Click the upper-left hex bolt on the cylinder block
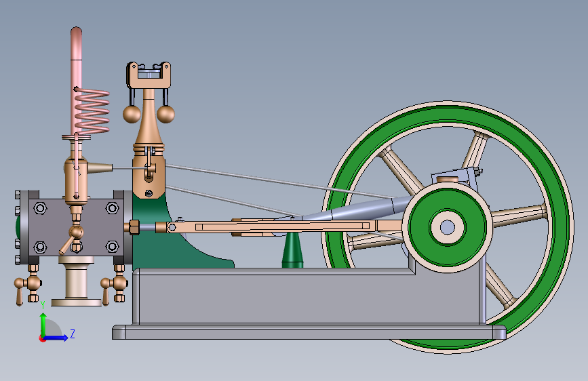 [x=40, y=207]
